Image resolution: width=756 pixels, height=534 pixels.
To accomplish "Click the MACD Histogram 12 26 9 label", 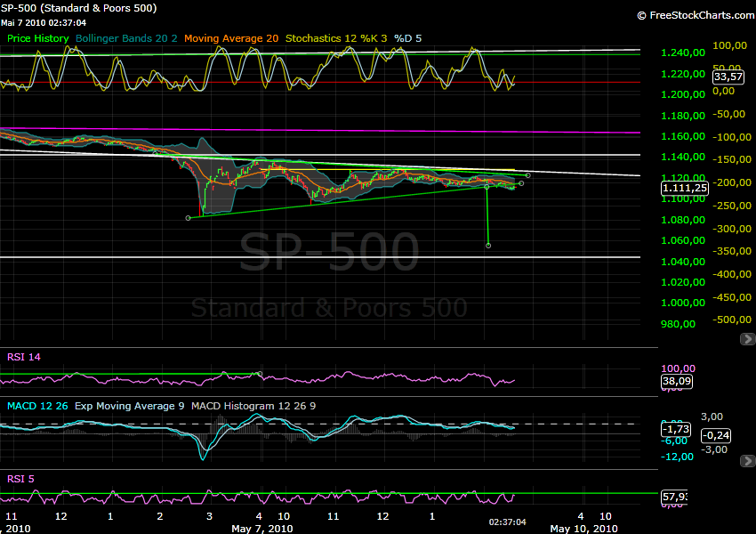I will tap(253, 406).
